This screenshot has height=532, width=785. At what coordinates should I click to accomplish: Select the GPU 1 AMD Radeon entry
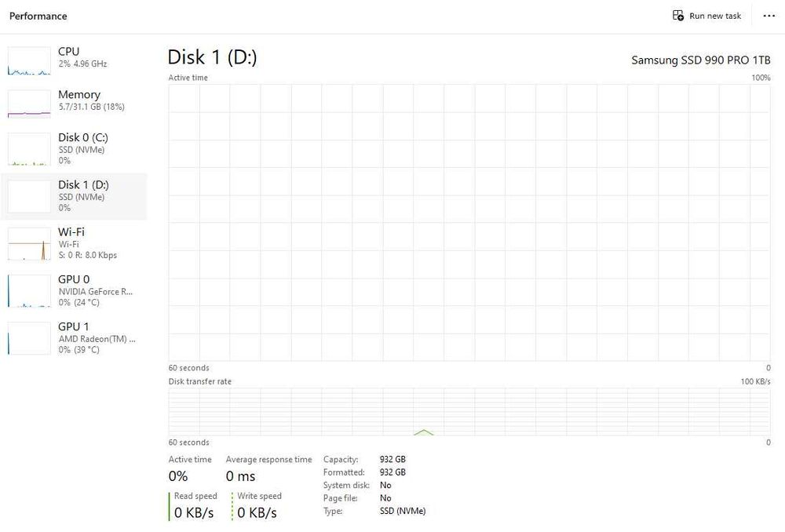click(x=74, y=338)
